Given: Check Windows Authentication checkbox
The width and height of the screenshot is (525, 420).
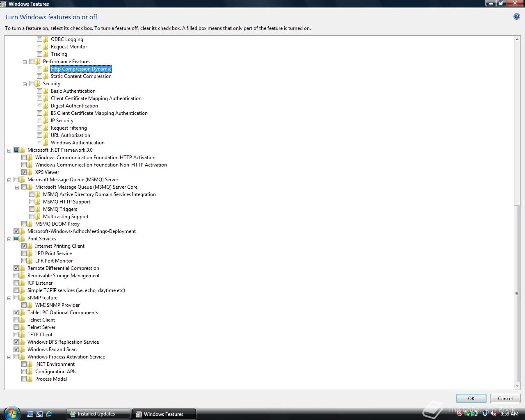Looking at the screenshot, I should coord(39,143).
